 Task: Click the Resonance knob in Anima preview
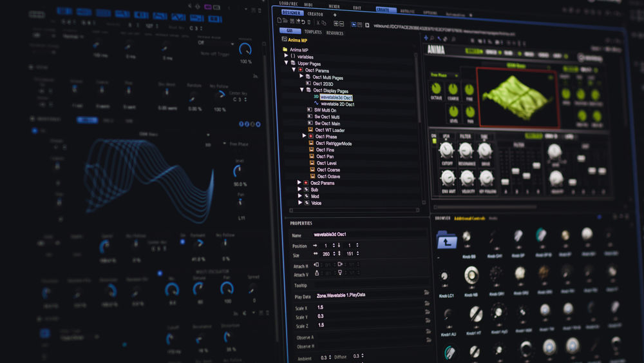pyautogui.click(x=466, y=151)
